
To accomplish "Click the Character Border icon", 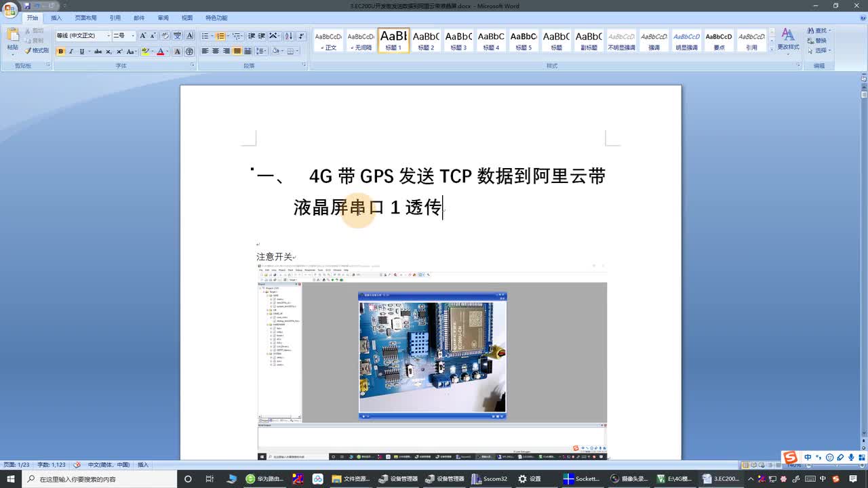I will (189, 36).
